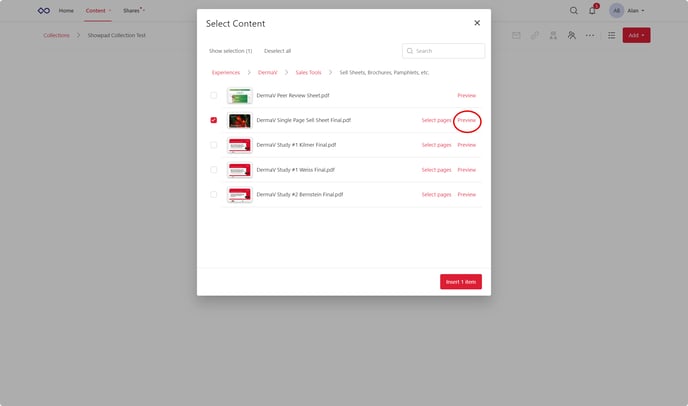Uncheck DermaV Single Page Sell Sheet Final
The image size is (688, 406).
pyautogui.click(x=213, y=120)
